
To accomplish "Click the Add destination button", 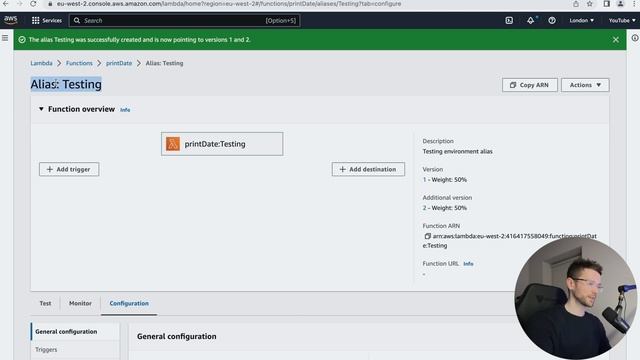I will pos(368,169).
